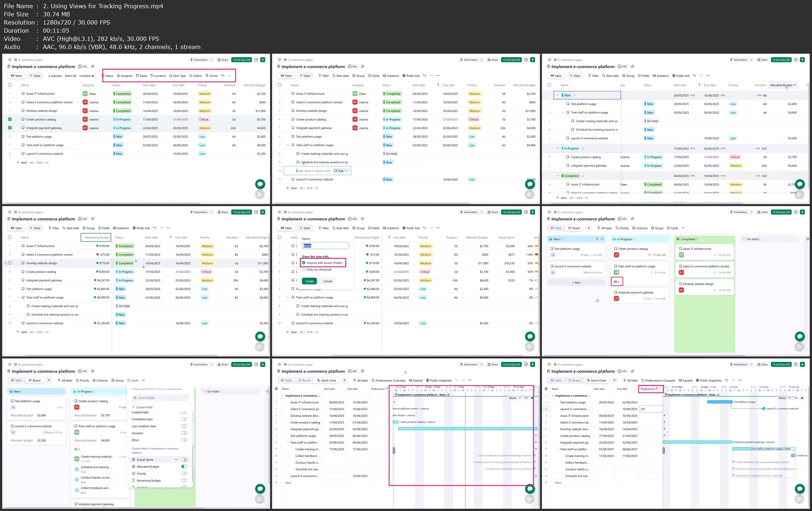
Task: Open Weeks zoom dropdown in the 2FF Gantt frame
Action: pyautogui.click(x=785, y=398)
